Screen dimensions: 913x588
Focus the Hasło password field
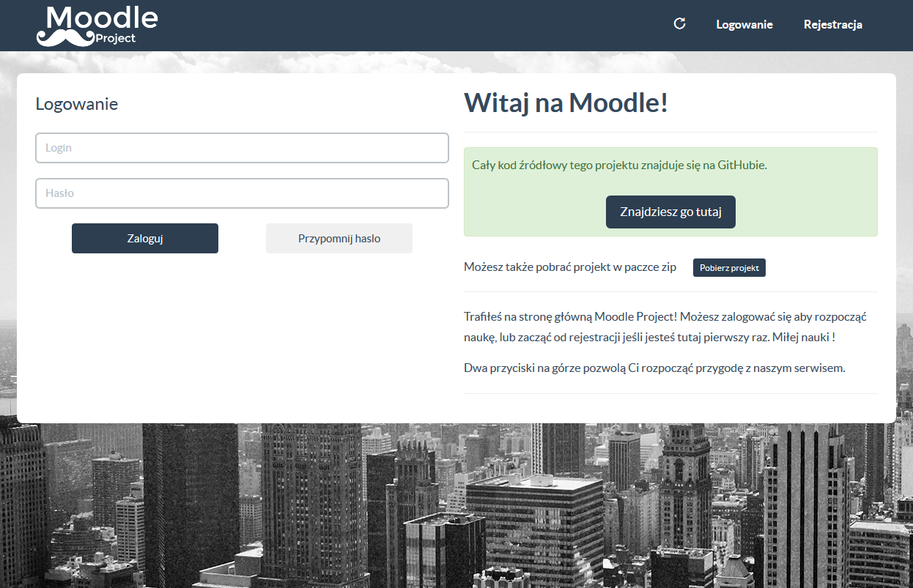[x=242, y=193]
